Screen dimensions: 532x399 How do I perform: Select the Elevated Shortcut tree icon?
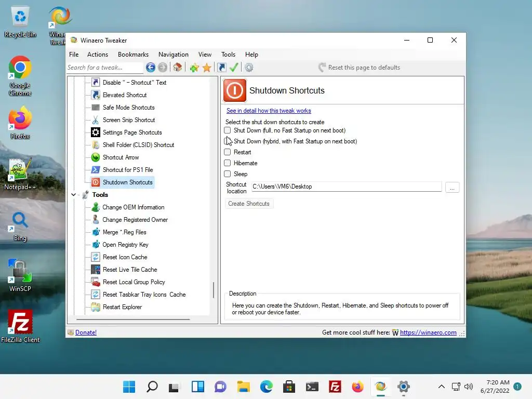(96, 95)
